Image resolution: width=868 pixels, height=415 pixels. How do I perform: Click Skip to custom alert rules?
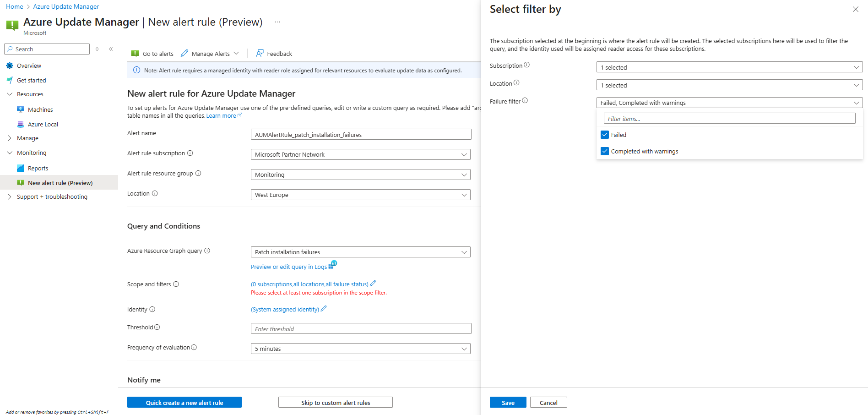336,402
